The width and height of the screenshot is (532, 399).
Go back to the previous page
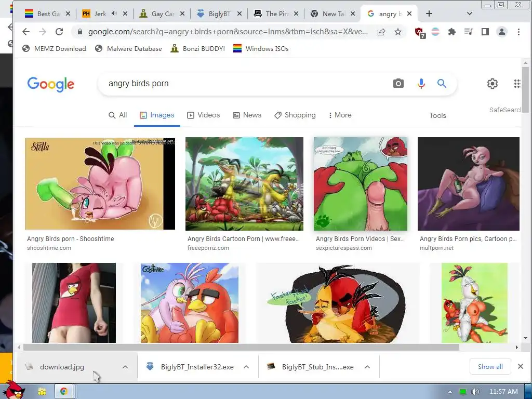click(x=26, y=32)
